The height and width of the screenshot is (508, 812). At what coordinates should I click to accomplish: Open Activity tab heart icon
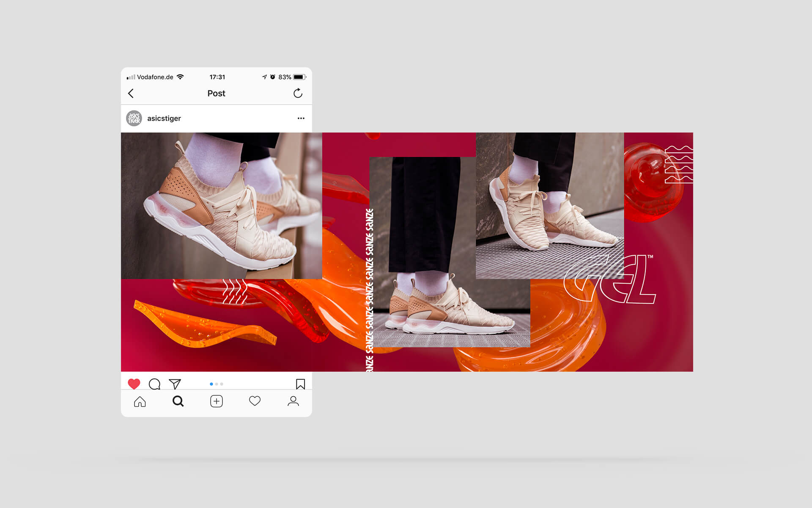[x=255, y=401]
